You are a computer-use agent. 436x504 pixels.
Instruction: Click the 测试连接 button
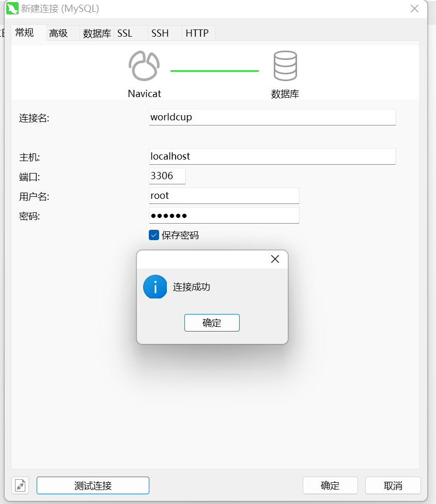pos(93,485)
